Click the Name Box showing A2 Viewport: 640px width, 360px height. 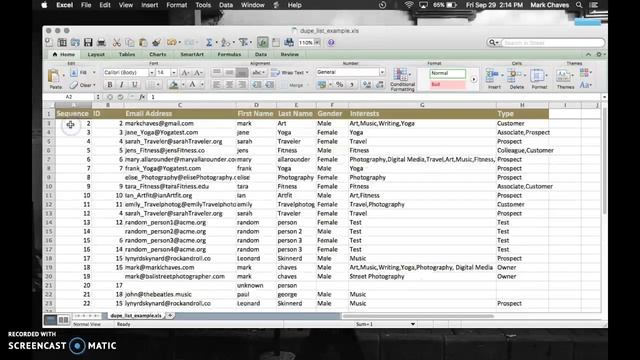click(69, 97)
